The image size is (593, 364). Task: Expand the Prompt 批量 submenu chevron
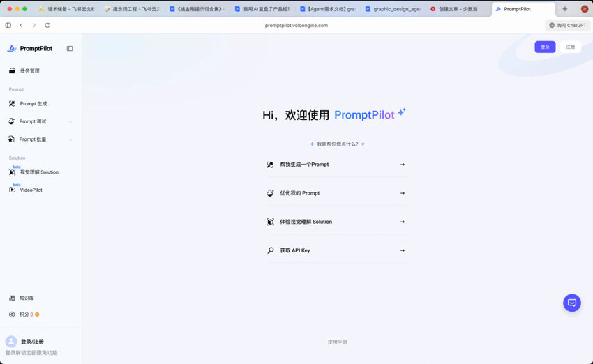click(70, 139)
